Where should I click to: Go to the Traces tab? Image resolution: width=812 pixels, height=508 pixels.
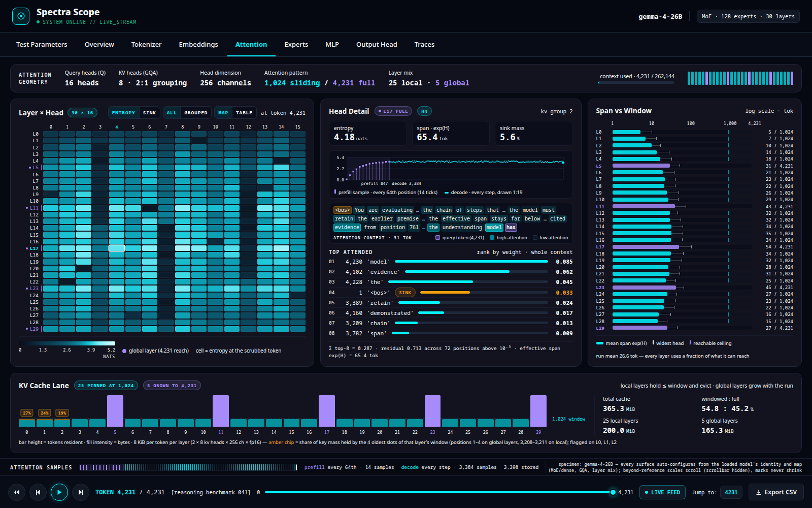(424, 45)
